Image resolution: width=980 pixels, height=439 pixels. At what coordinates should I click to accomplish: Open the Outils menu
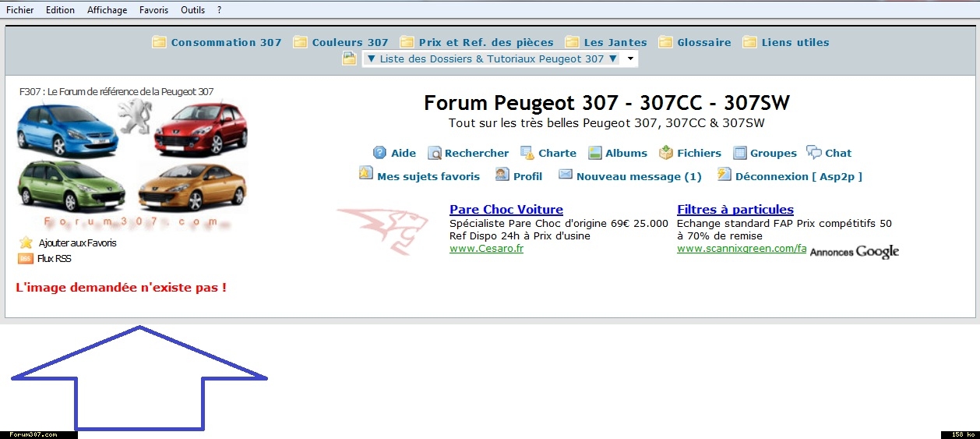tap(192, 10)
